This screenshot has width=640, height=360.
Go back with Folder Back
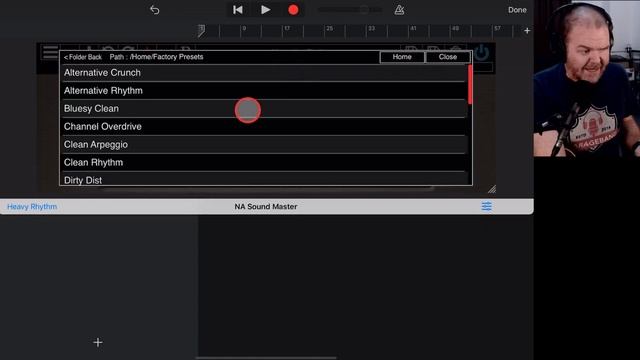(82, 57)
